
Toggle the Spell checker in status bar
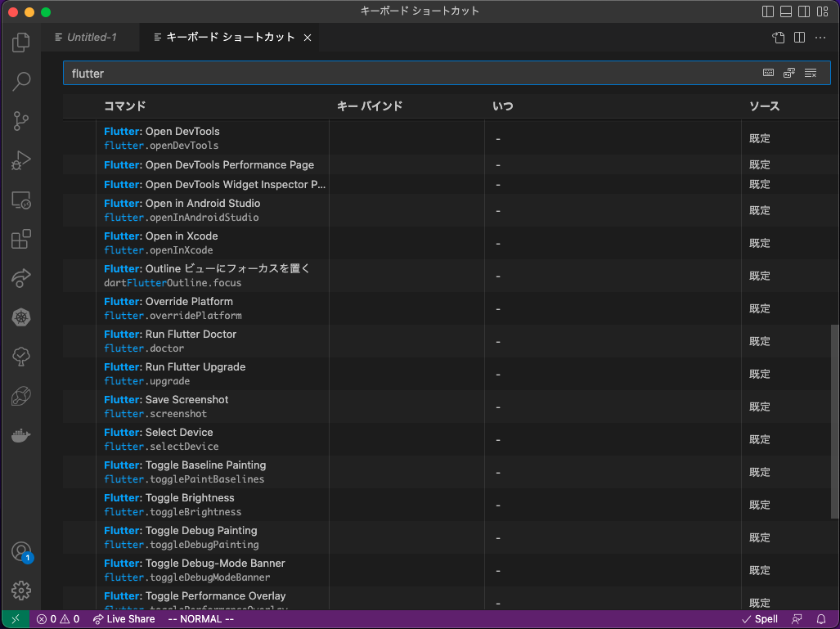pyautogui.click(x=760, y=619)
